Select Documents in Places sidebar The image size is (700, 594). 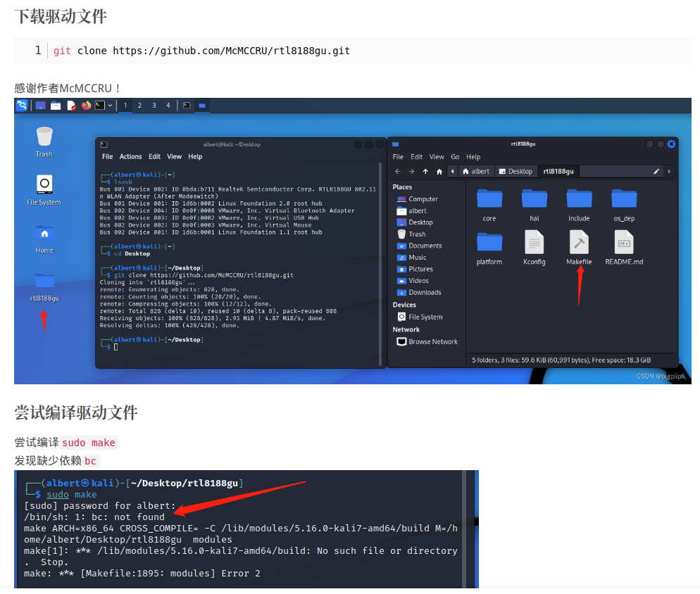(420, 246)
